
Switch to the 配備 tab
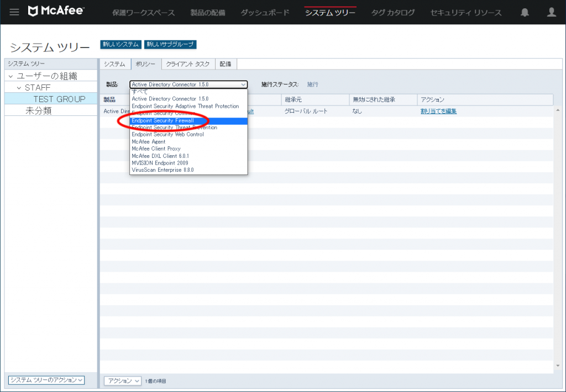(226, 64)
